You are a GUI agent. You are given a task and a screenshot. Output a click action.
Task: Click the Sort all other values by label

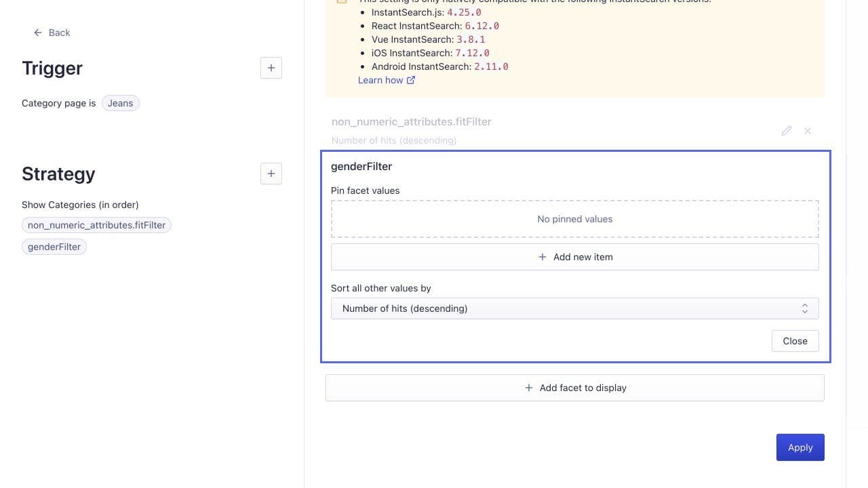pos(381,288)
